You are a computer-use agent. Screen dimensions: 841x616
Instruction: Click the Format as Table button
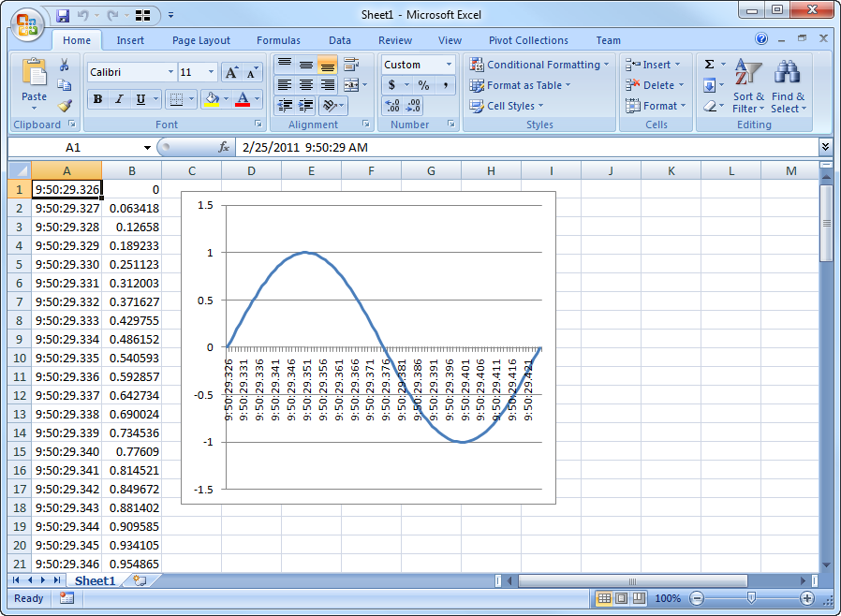pyautogui.click(x=519, y=85)
